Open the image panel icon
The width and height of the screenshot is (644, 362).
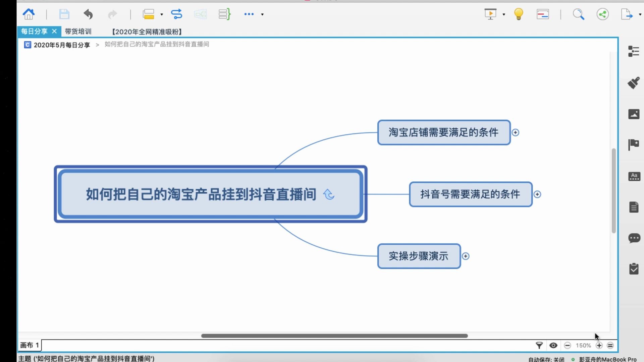point(634,114)
